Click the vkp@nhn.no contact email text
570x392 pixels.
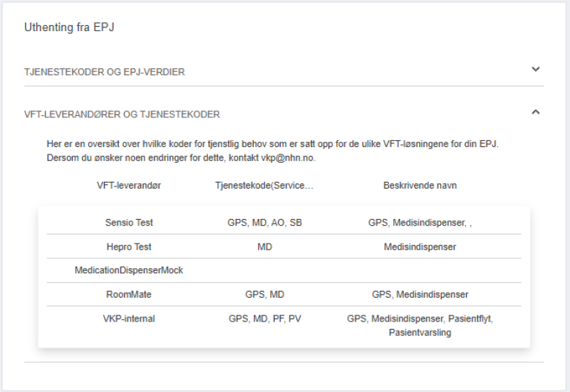[294, 159]
